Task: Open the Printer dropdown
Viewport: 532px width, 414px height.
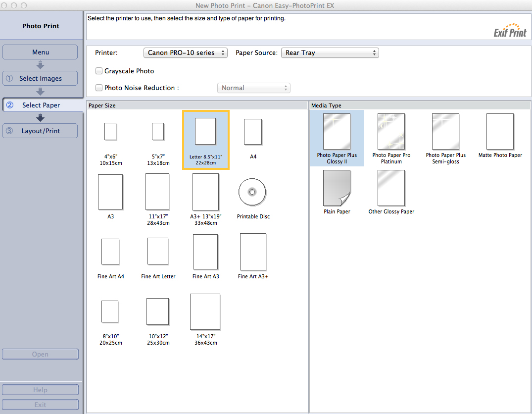Action: [x=186, y=52]
